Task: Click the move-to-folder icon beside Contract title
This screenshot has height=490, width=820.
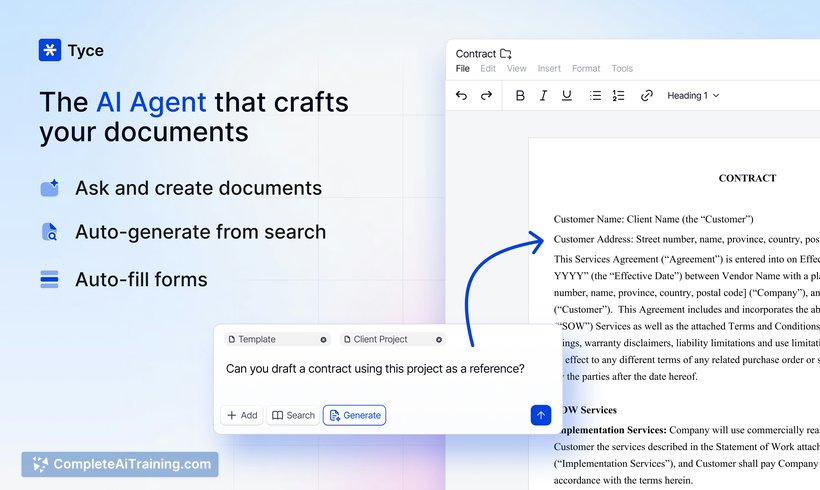Action: [506, 53]
